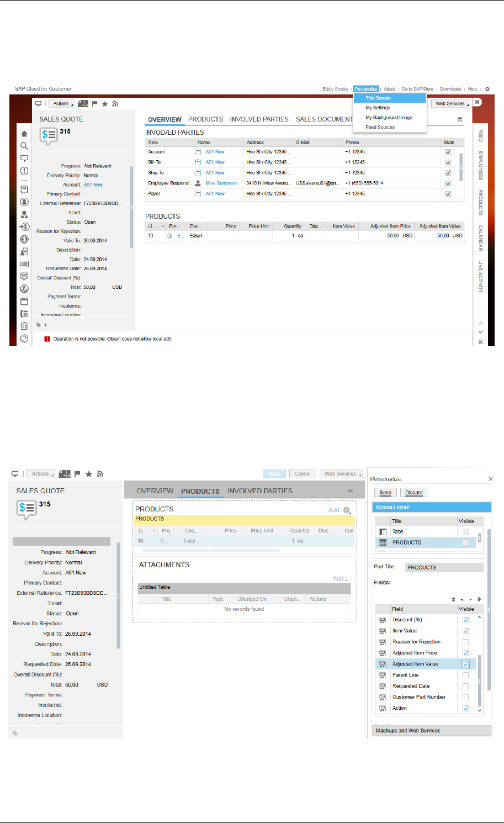Open the Search magnifier in left sidebar
The width and height of the screenshot is (504, 823).
click(24, 146)
